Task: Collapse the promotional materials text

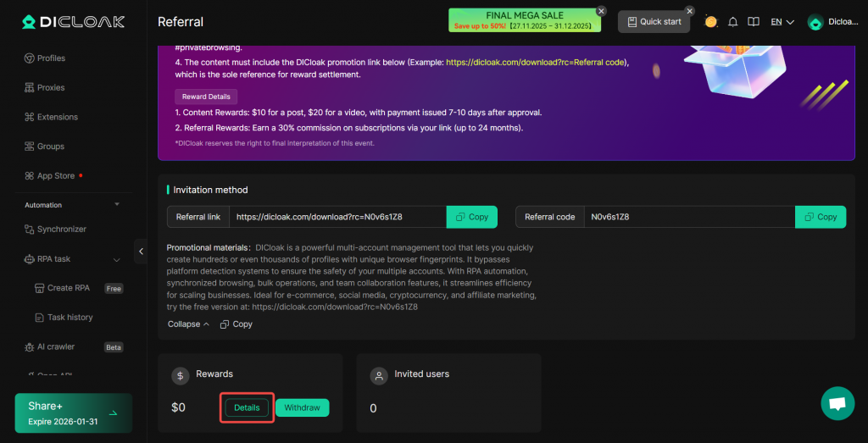Action: [188, 324]
